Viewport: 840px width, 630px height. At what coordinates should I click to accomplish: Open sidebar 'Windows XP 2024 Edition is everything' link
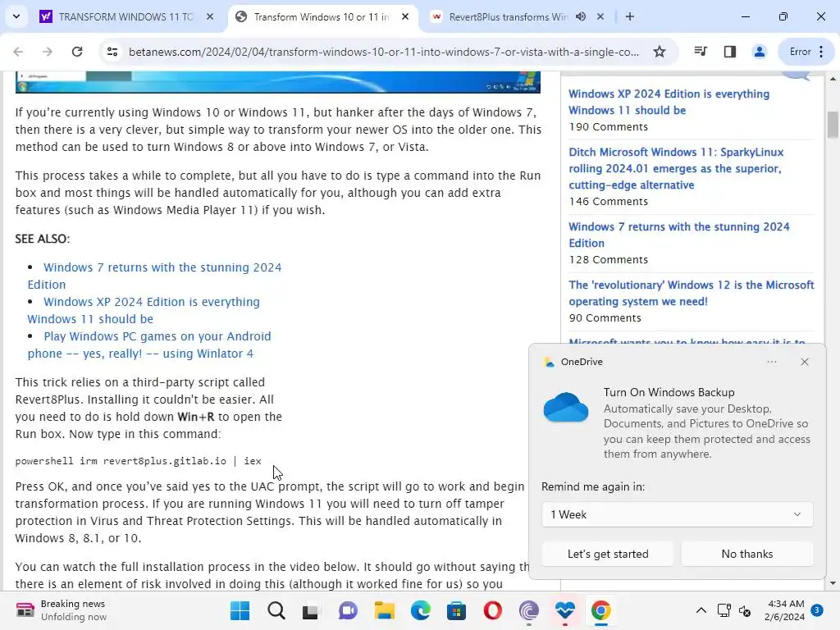coord(669,102)
